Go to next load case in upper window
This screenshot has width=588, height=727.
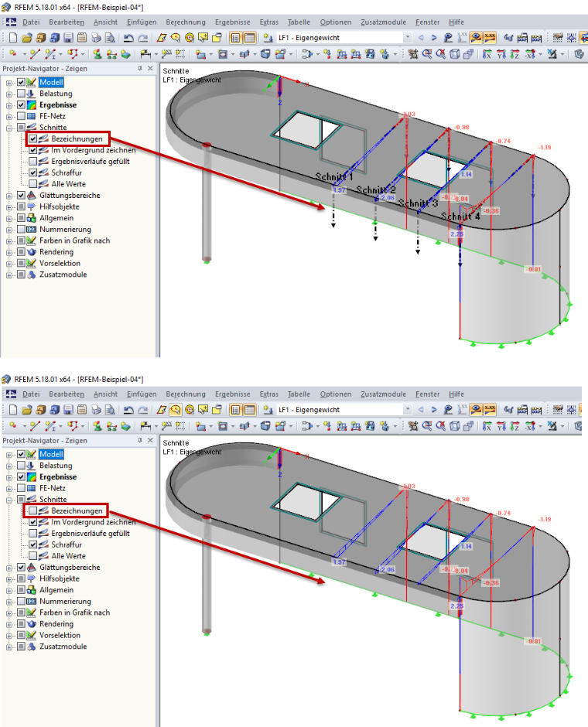434,38
